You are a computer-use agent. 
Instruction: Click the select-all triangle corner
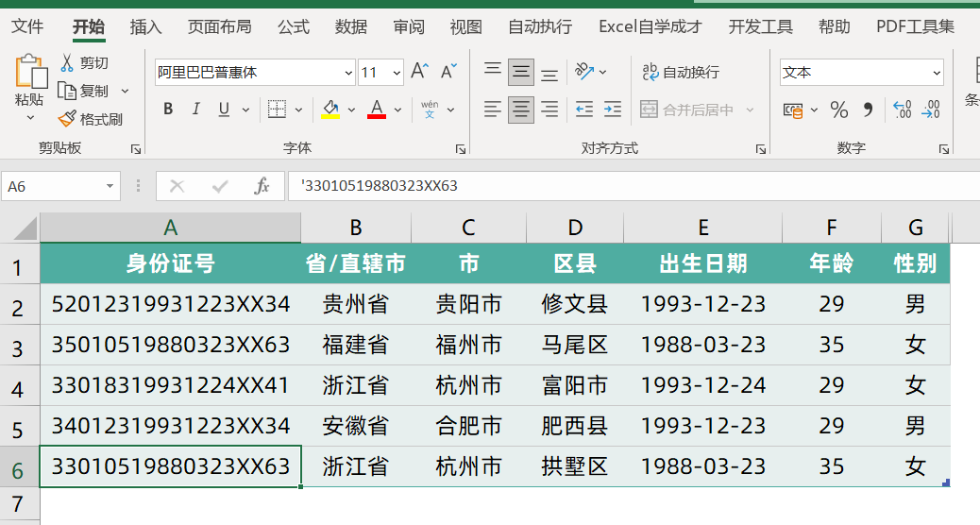(x=25, y=229)
